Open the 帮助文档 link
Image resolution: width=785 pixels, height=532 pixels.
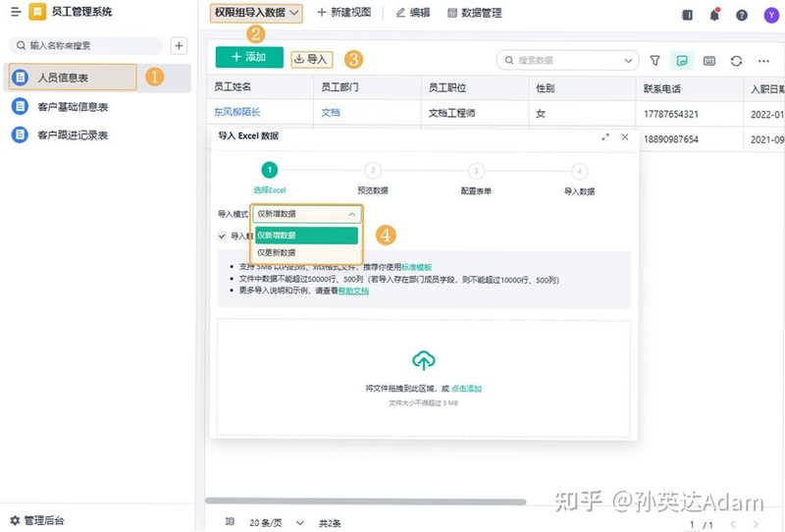(x=353, y=291)
